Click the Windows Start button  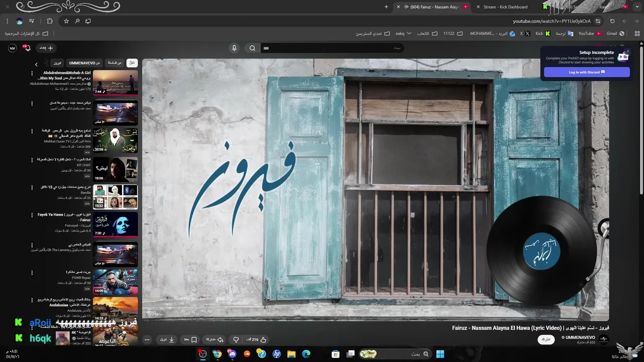pos(440,354)
